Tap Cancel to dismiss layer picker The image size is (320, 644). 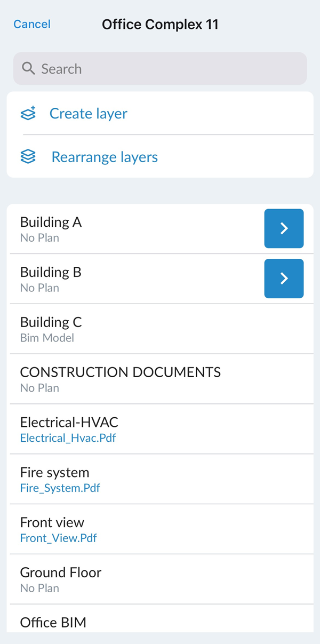click(x=32, y=24)
